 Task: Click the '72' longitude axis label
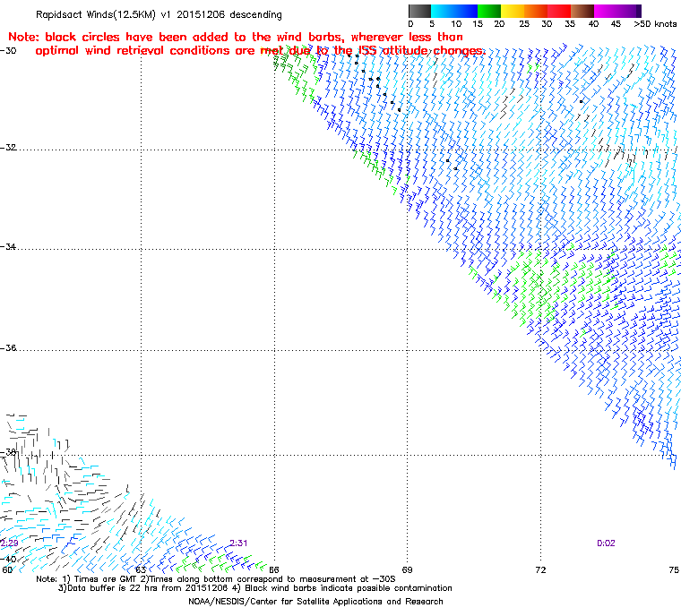tap(540, 569)
